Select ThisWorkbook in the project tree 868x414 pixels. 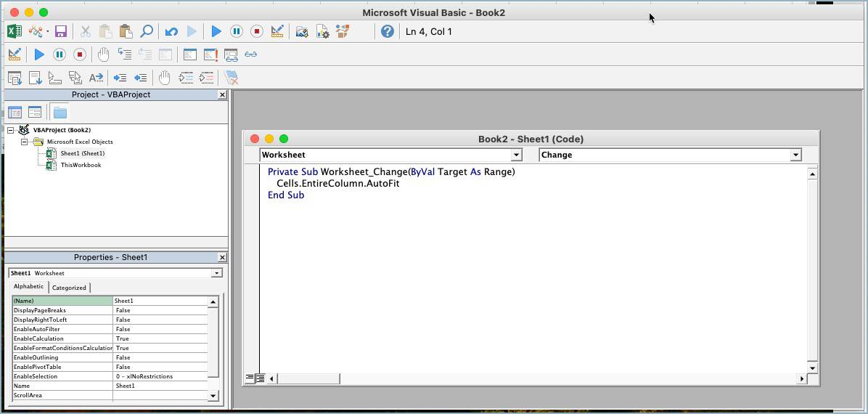[81, 165]
